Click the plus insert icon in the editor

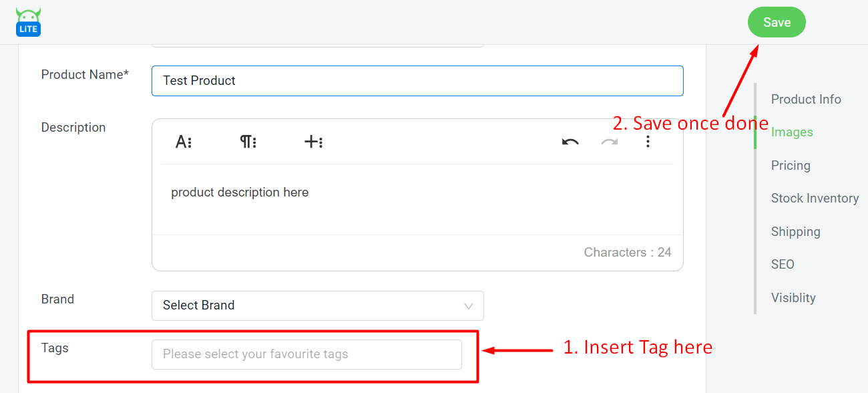[313, 142]
